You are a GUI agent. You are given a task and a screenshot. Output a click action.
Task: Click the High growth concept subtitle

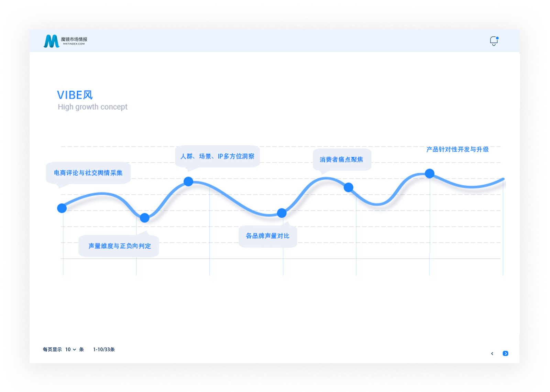click(x=92, y=107)
